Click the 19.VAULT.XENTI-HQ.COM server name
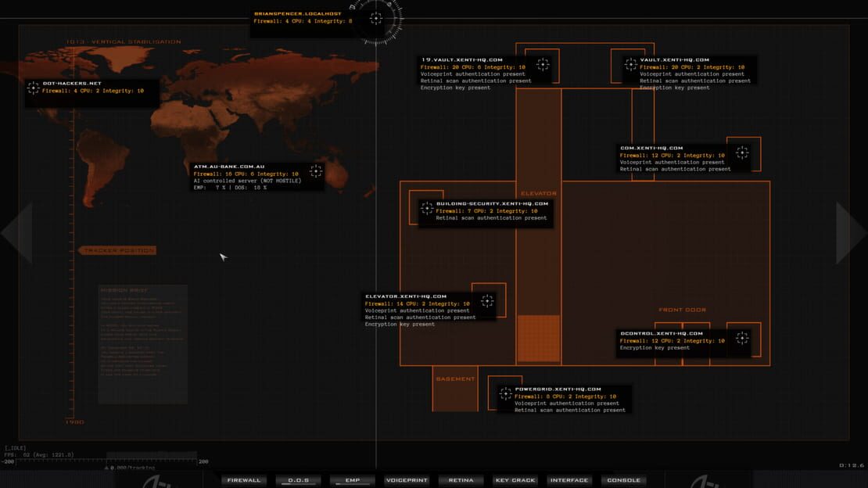 click(x=462, y=59)
